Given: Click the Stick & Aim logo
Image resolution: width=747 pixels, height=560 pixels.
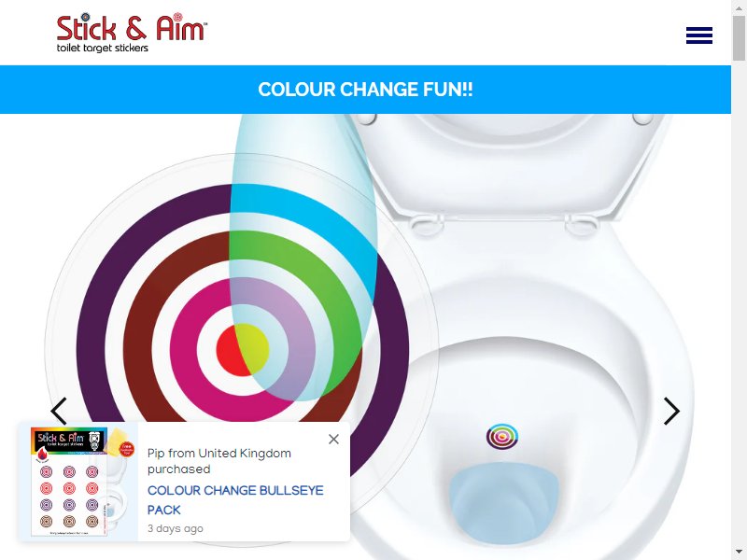Looking at the screenshot, I should [132, 33].
